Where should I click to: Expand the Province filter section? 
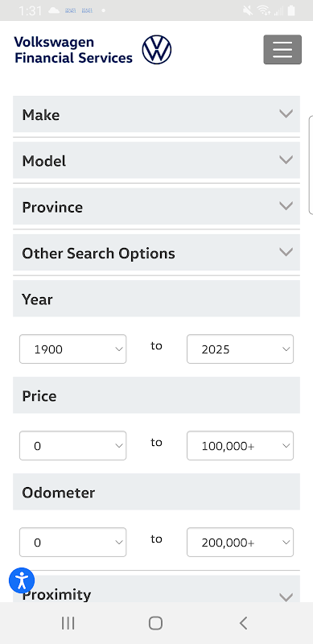(156, 206)
